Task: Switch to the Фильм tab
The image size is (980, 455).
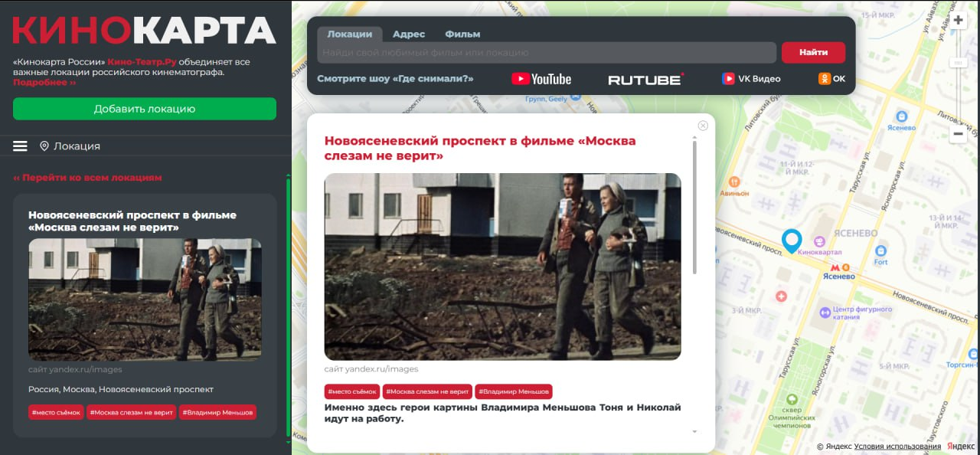Action: click(462, 34)
